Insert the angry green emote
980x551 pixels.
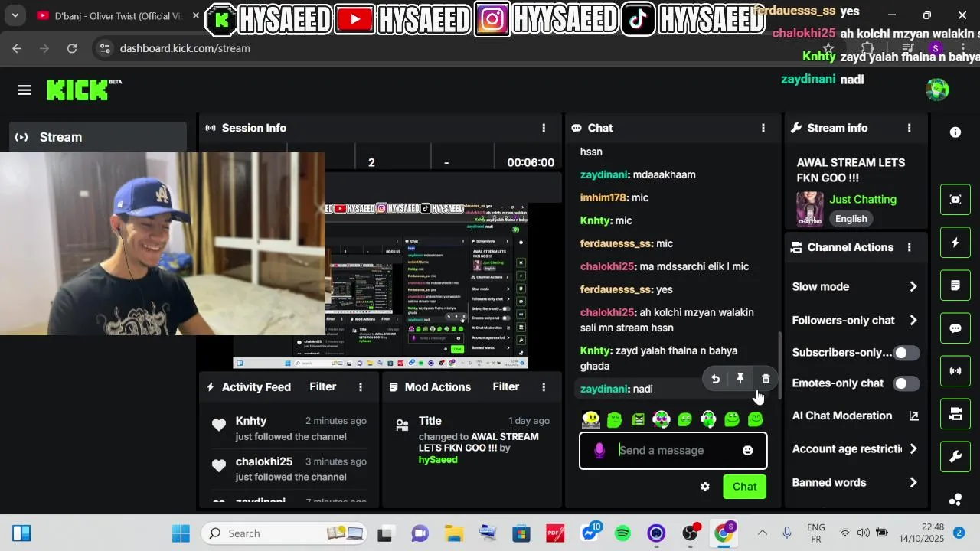click(x=638, y=419)
